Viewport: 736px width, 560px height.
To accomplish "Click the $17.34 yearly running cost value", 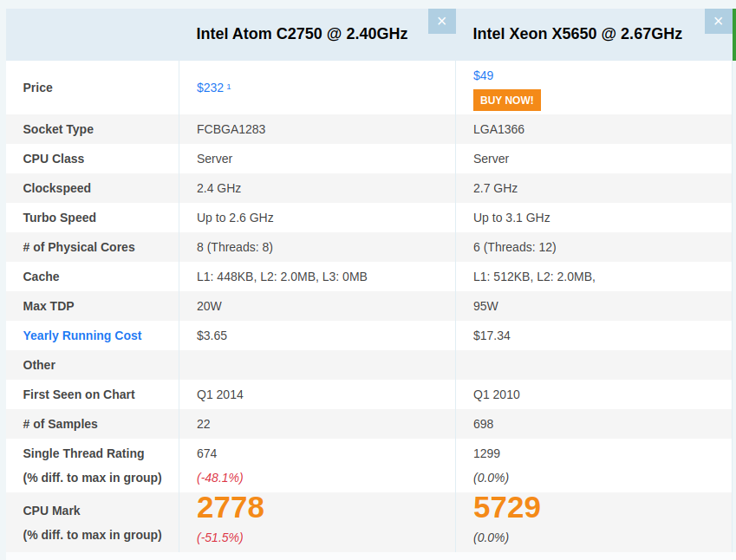I will (492, 335).
